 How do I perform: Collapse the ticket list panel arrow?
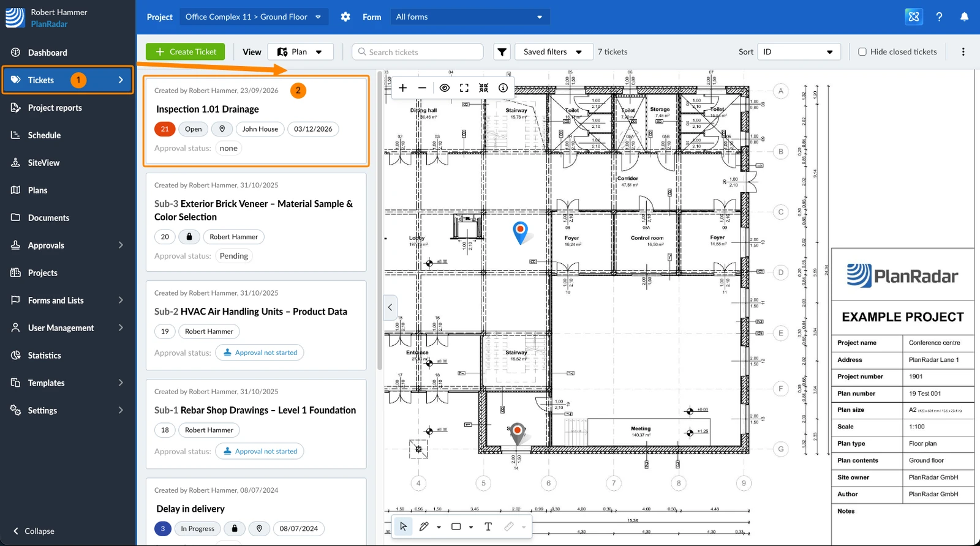pos(390,307)
